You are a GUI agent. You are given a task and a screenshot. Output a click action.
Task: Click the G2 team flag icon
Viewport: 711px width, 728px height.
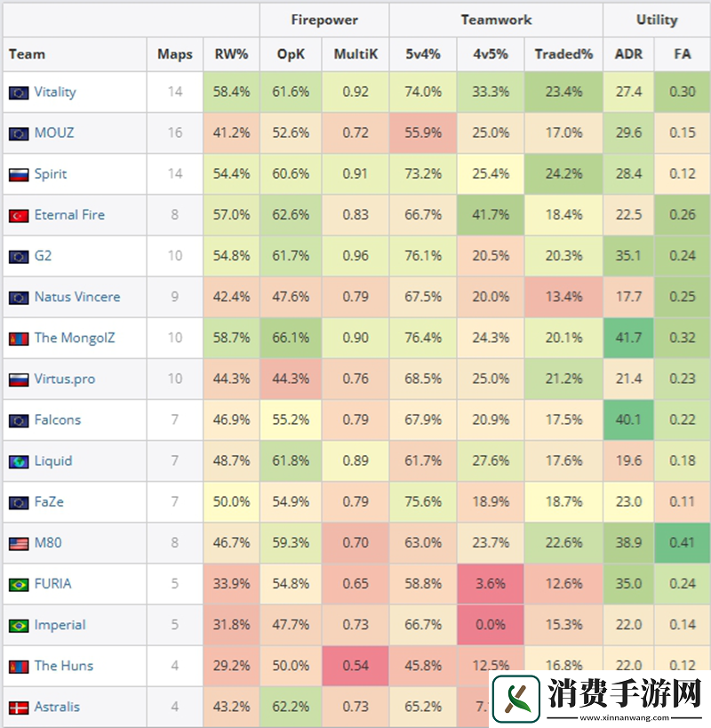click(x=19, y=257)
